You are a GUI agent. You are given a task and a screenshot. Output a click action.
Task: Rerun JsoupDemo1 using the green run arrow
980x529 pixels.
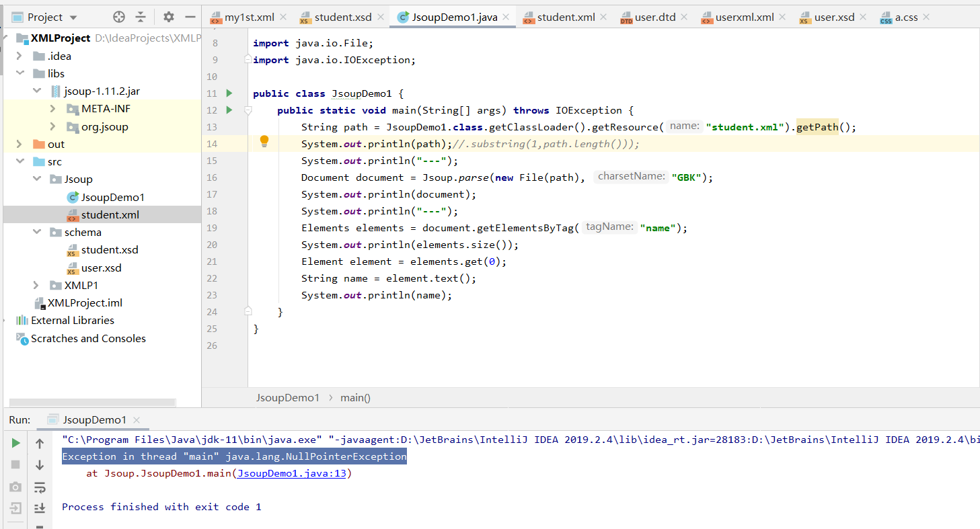click(15, 443)
